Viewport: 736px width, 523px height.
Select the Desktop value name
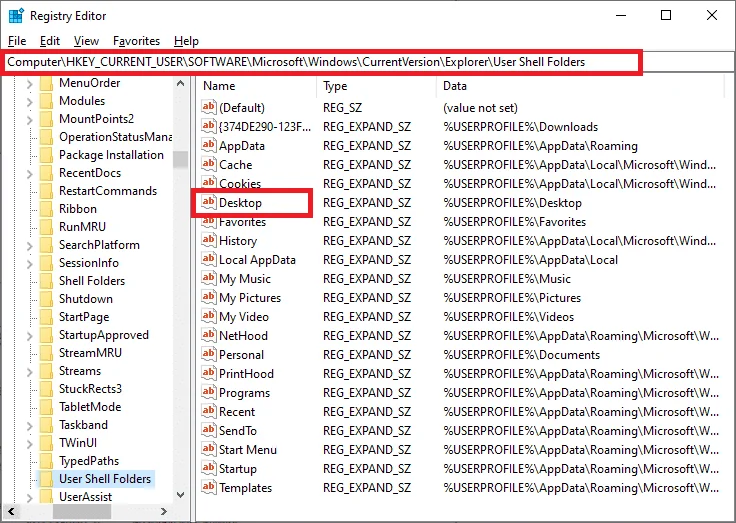(240, 203)
